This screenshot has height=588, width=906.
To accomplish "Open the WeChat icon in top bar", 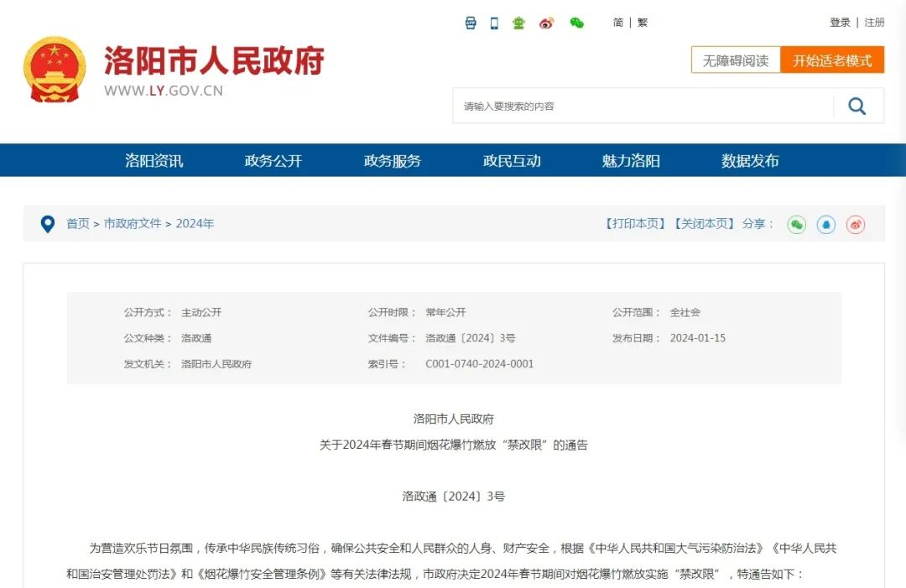I will coord(576,23).
